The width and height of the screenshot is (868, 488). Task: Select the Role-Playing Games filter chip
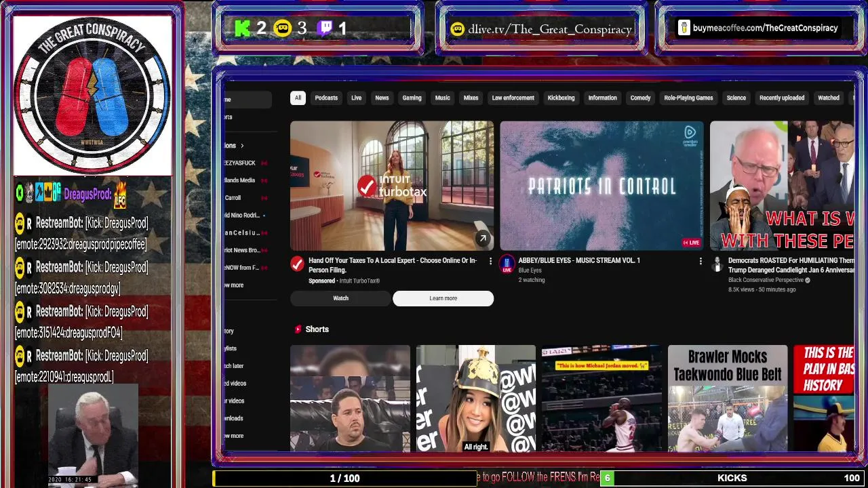click(x=688, y=98)
